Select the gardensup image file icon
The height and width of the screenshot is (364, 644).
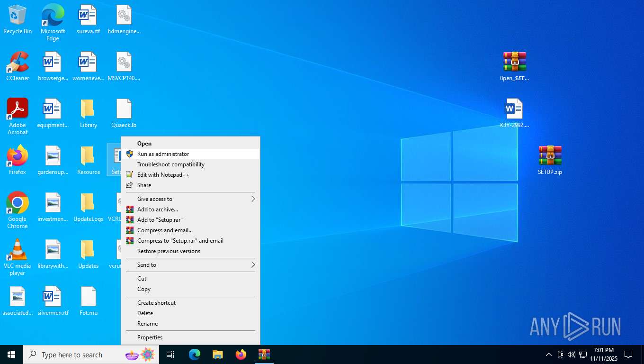[53, 160]
